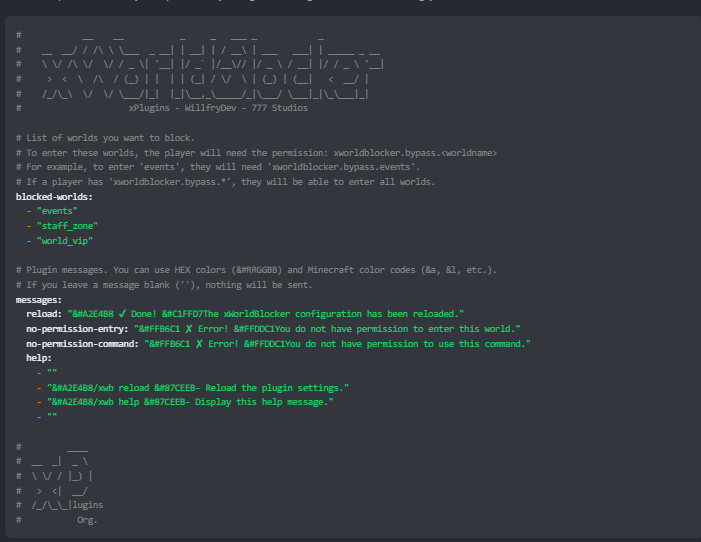This screenshot has width=701, height=542.
Task: Click the "xPlugins - WillfryDev - 777 Studios" credit line
Action: (x=218, y=108)
